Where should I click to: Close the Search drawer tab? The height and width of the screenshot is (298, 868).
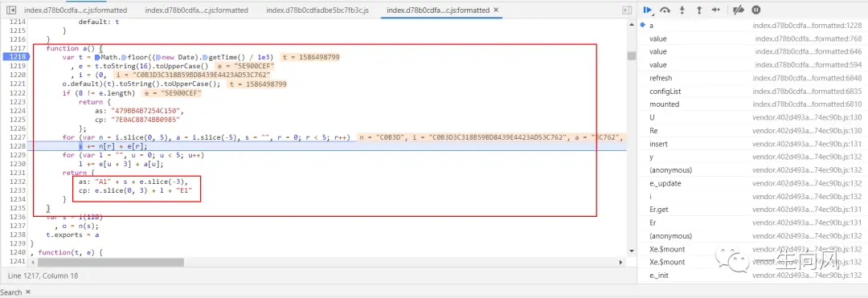tap(28, 292)
